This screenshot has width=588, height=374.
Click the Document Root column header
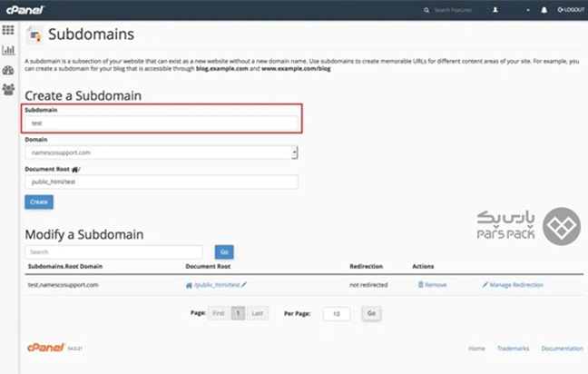208,266
